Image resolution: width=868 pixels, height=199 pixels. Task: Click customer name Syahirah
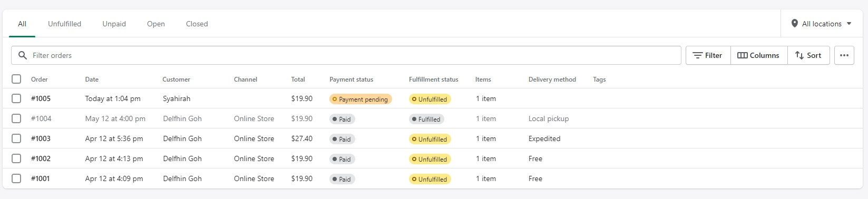click(x=177, y=98)
